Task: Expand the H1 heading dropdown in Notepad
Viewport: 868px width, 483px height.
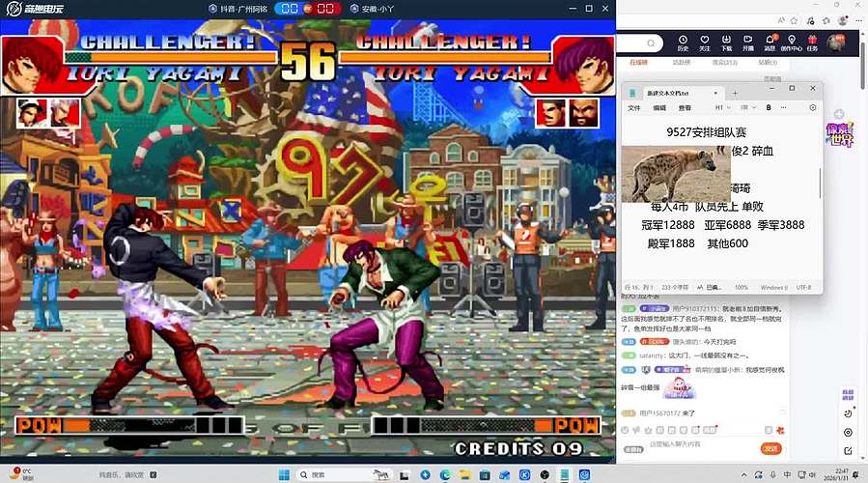Action: 720,107
